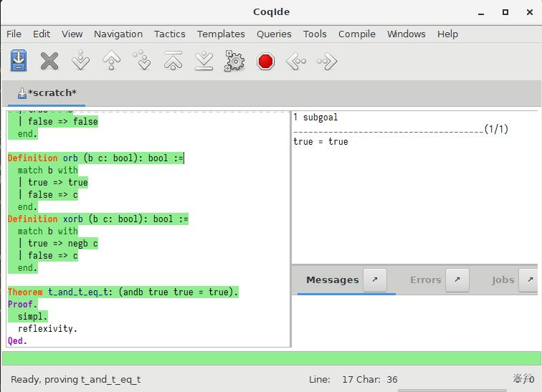Go to start of the proof script
Viewport: 542px width, 392px height.
coord(173,61)
